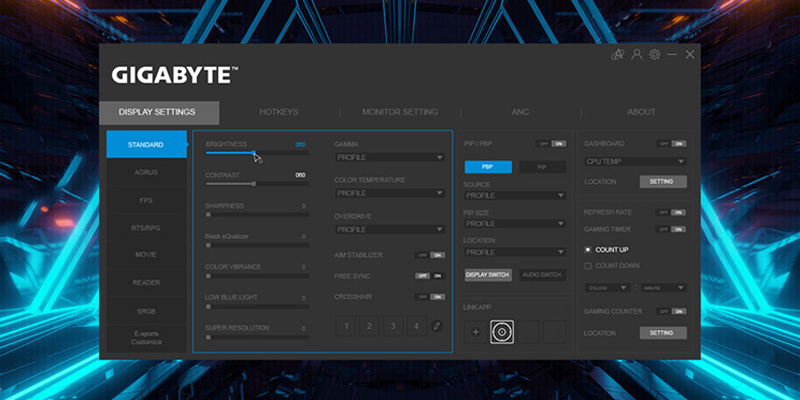Switch to the ANC tab
The height and width of the screenshot is (400, 800).
point(520,112)
